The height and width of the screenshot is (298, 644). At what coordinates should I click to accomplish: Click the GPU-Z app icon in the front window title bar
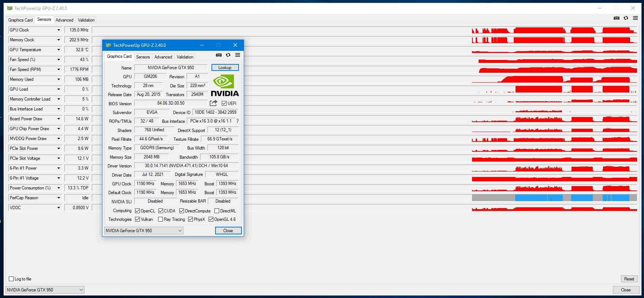click(108, 45)
